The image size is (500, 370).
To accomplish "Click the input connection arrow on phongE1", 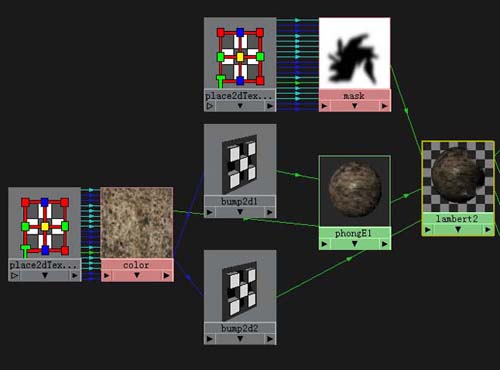I will [324, 244].
